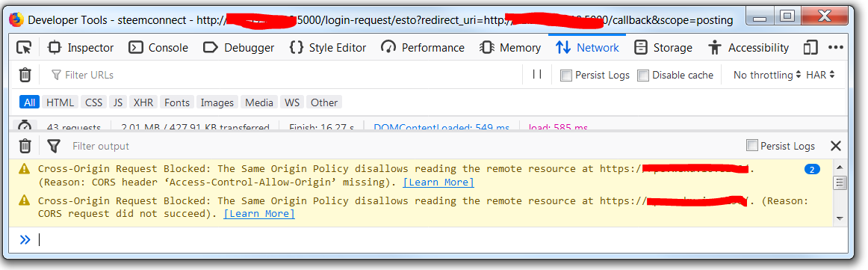Click the repeat count badge 2
This screenshot has width=868, height=270.
point(811,170)
